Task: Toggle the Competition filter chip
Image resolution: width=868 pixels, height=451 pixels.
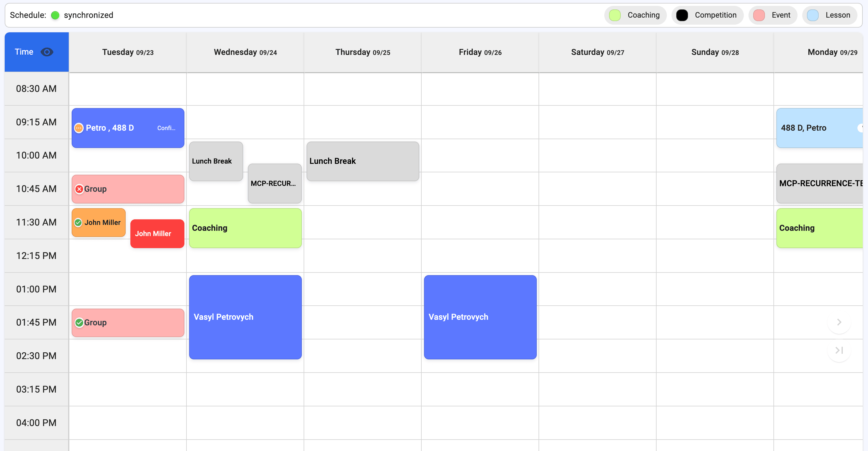Action: pyautogui.click(x=707, y=15)
